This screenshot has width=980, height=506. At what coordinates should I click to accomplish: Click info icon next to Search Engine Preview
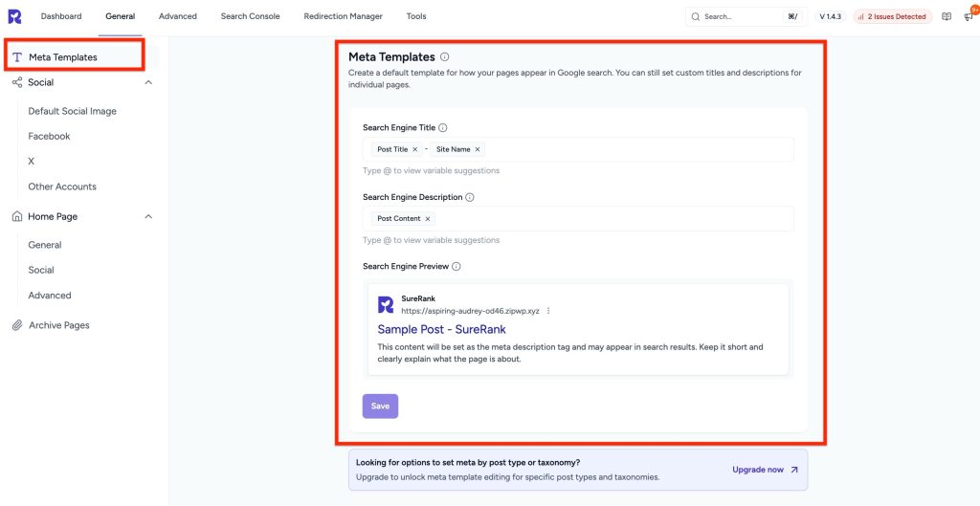(457, 267)
